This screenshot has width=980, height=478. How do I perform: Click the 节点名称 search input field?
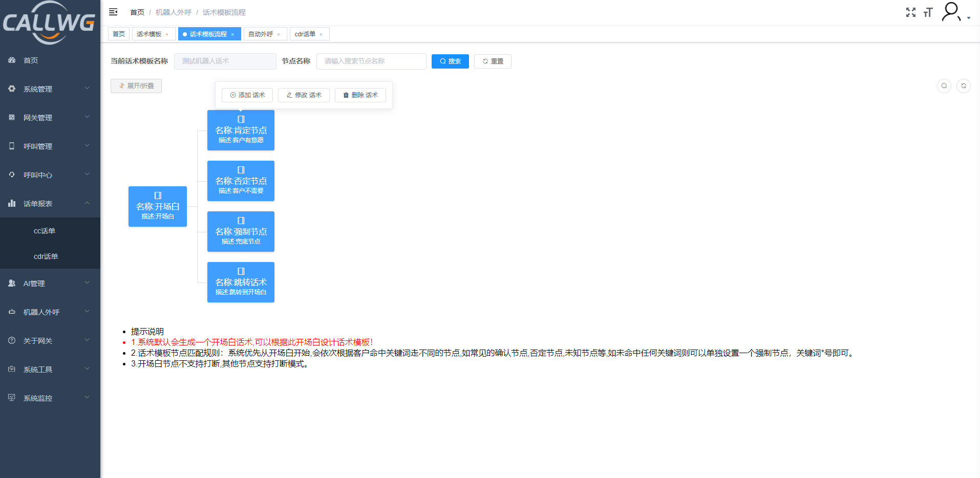point(371,61)
